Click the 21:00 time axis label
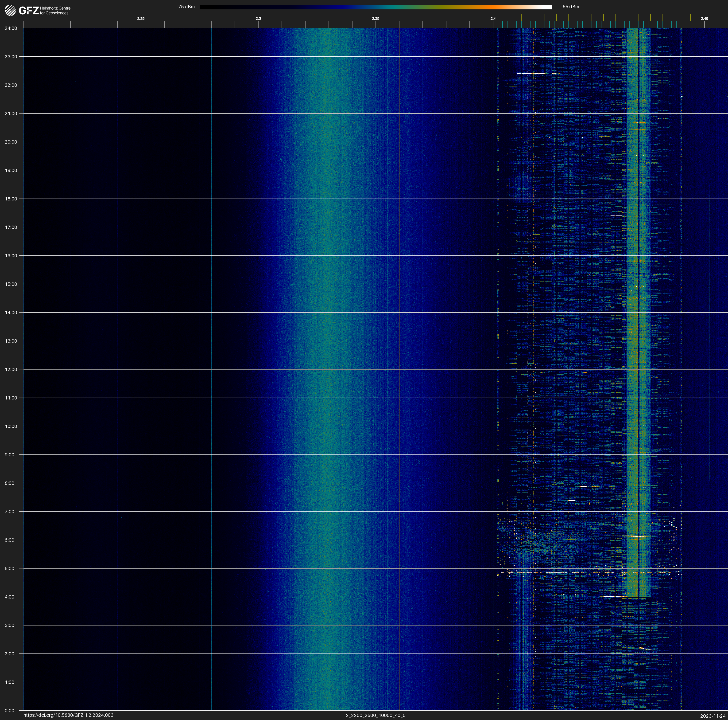The image size is (728, 720). tap(11, 113)
